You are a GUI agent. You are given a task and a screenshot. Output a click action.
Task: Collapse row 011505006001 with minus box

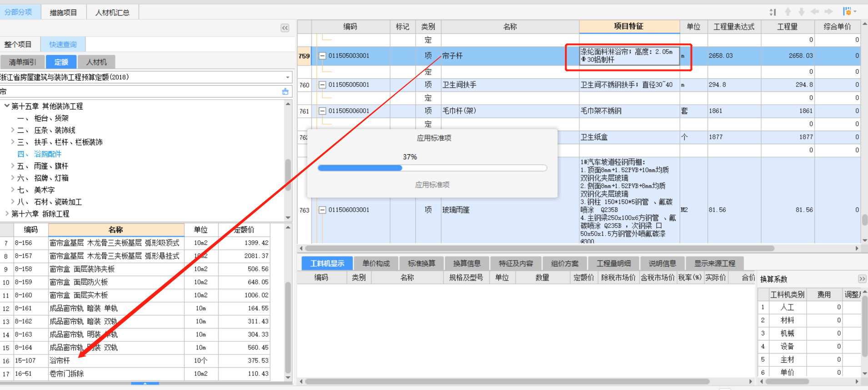[x=322, y=111]
